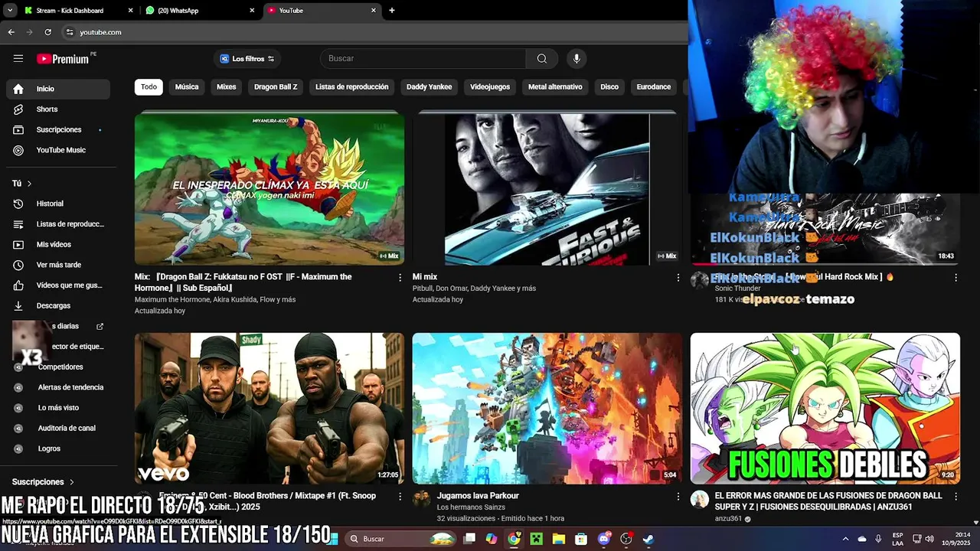Open the Los filtros selector
980x551 pixels.
point(247,59)
